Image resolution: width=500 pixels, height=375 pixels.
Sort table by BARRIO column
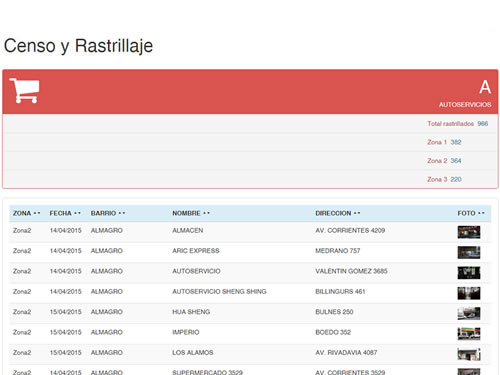point(108,213)
